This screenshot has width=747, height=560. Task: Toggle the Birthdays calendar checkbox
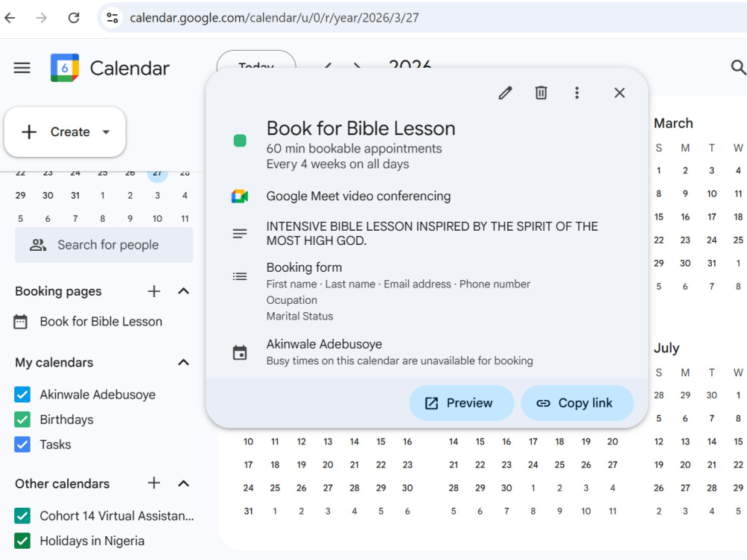(x=22, y=420)
